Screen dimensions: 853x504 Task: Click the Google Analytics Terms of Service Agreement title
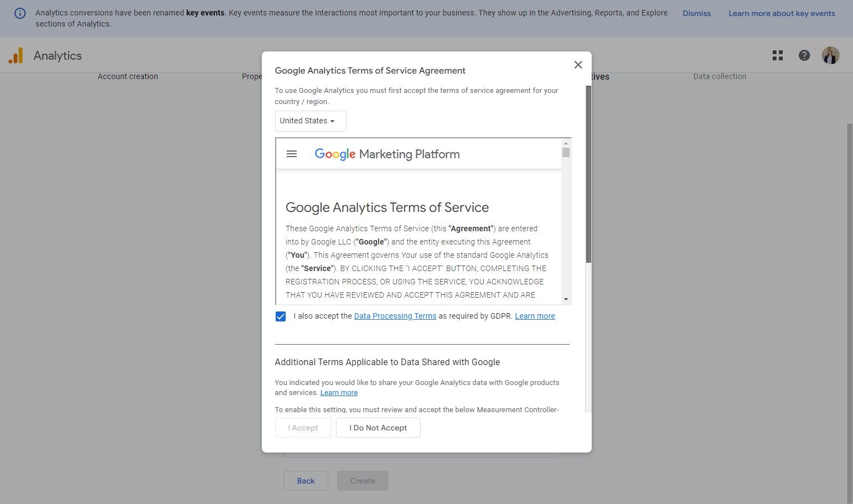[x=370, y=70]
